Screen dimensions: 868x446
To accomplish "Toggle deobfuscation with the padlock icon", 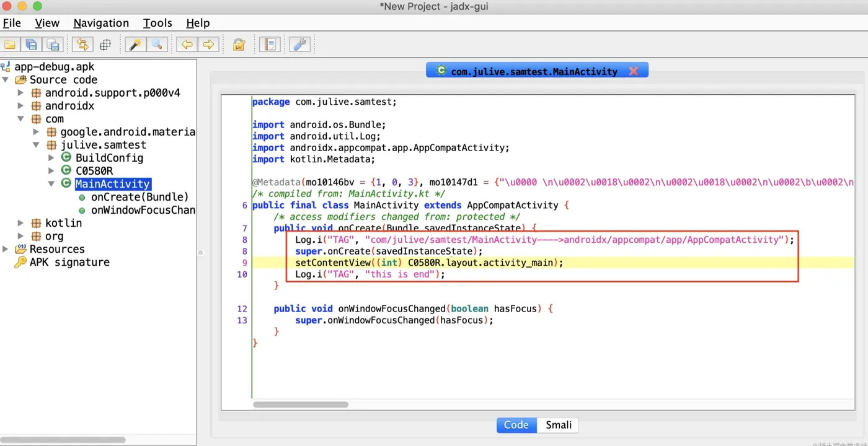I will click(x=239, y=45).
